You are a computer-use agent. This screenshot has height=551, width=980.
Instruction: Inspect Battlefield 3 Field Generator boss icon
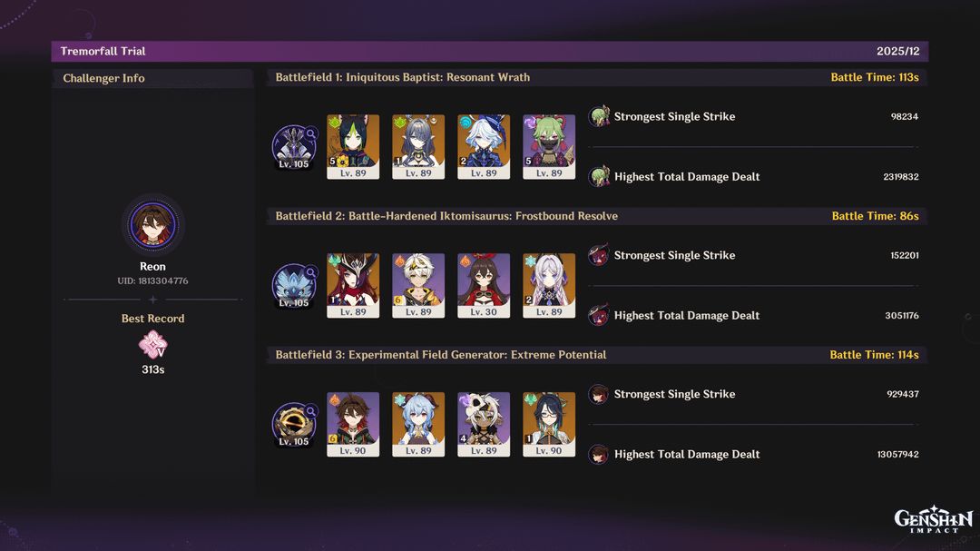pos(294,426)
